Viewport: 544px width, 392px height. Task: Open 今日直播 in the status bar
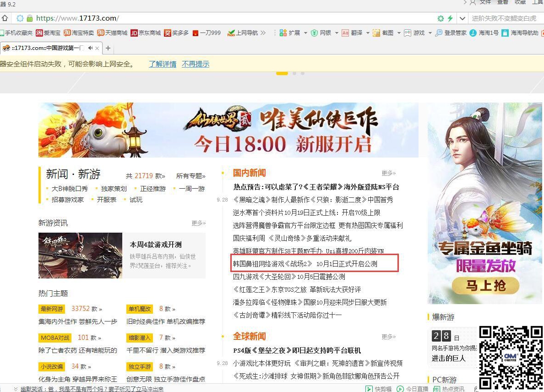point(412,389)
